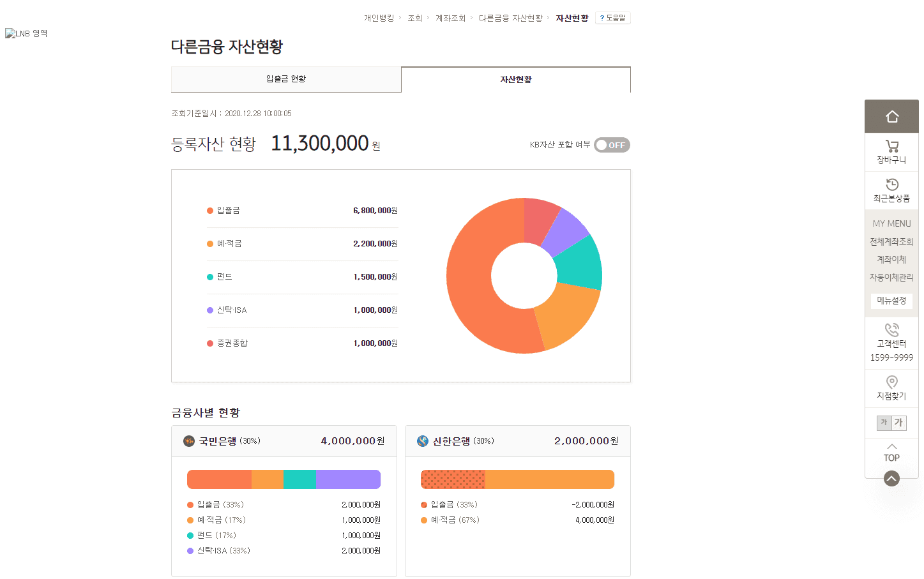Click the LNB 영역 image placeholder

(x=26, y=33)
